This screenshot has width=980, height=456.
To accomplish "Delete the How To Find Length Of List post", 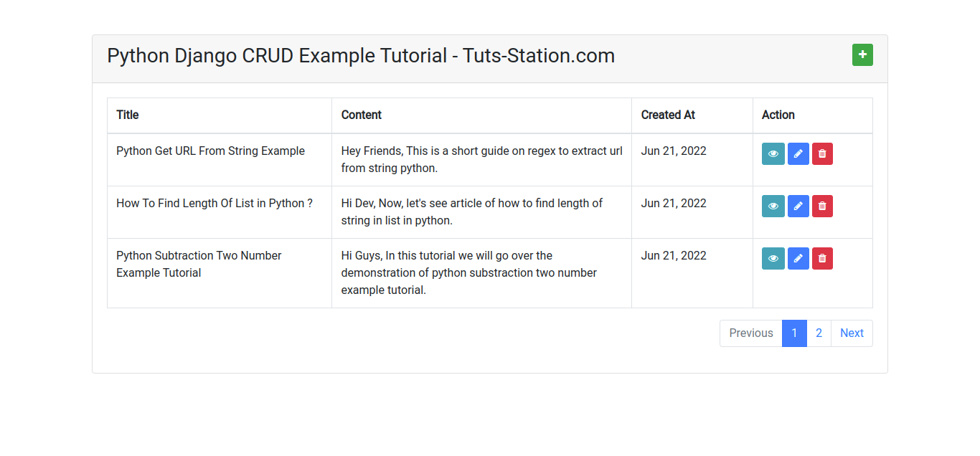I will click(822, 206).
